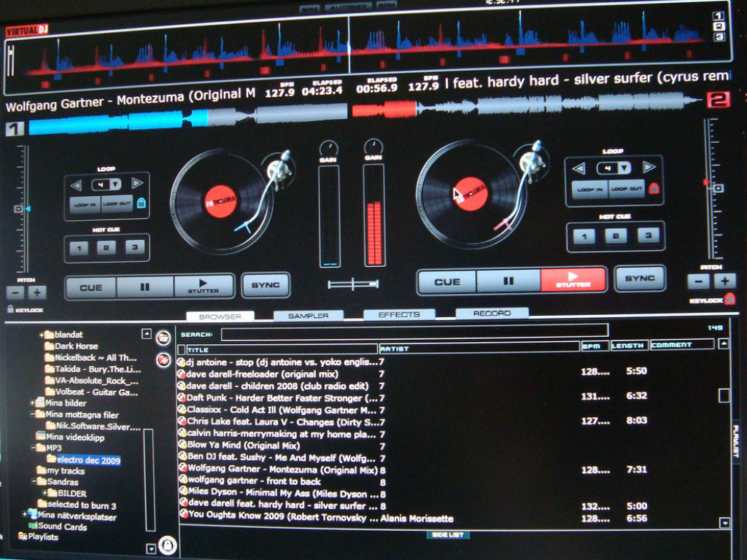Click deck 2 loop shrink left arrow

click(578, 168)
